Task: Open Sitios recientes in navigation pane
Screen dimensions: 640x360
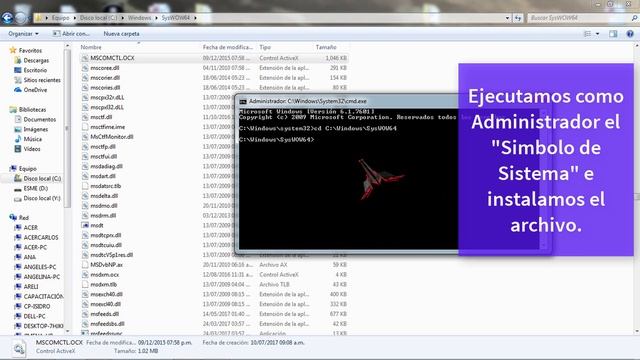Action: click(42, 80)
